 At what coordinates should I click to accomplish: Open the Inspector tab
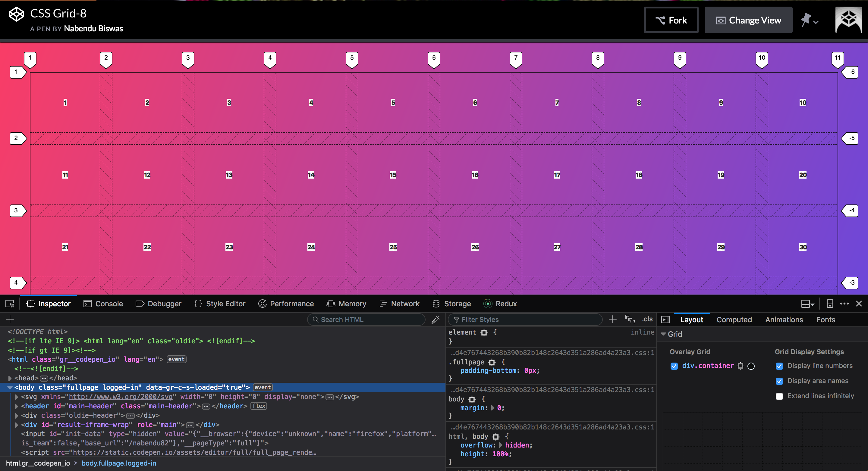pyautogui.click(x=49, y=304)
